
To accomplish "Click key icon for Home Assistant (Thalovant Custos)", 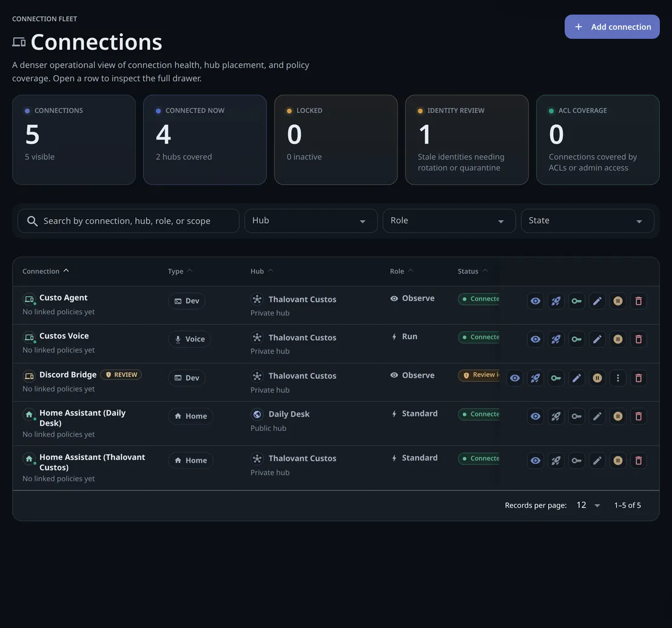I will click(x=576, y=461).
